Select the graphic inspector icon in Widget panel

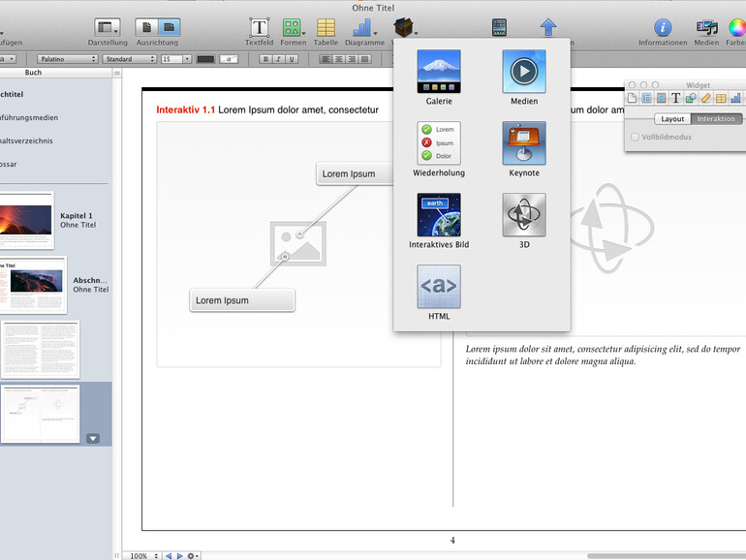pyautogui.click(x=691, y=99)
